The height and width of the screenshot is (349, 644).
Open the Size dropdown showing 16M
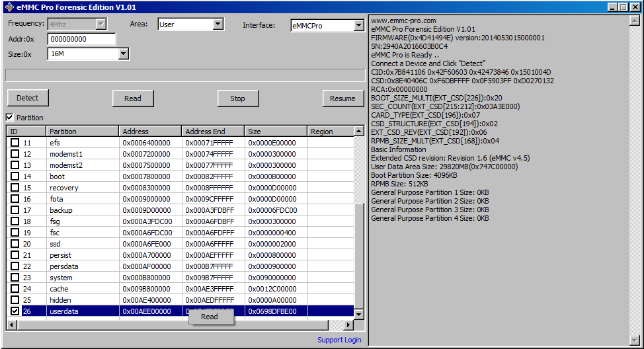click(x=123, y=54)
